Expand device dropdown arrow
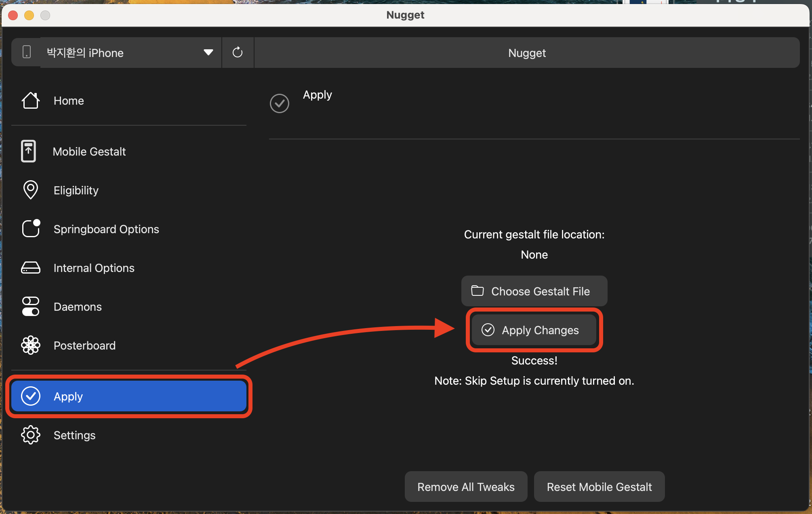The width and height of the screenshot is (812, 514). point(208,53)
